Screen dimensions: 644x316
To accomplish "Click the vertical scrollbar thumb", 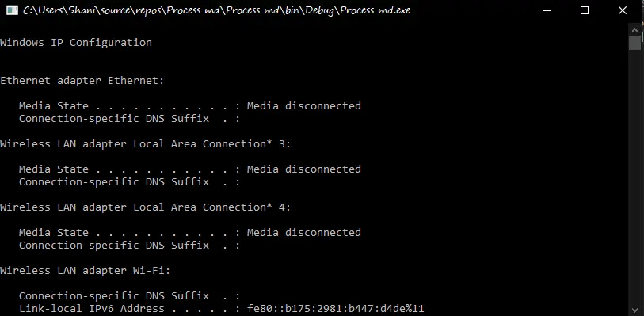I will [634, 43].
